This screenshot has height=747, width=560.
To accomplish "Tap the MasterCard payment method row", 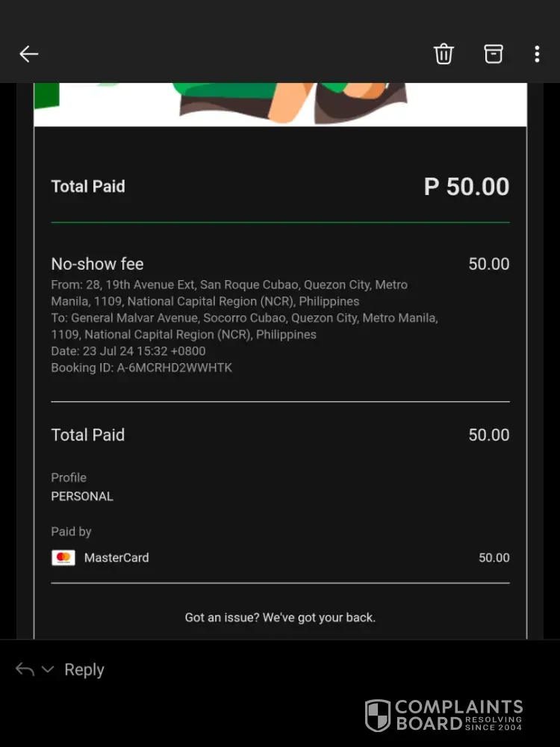I will pos(281,557).
